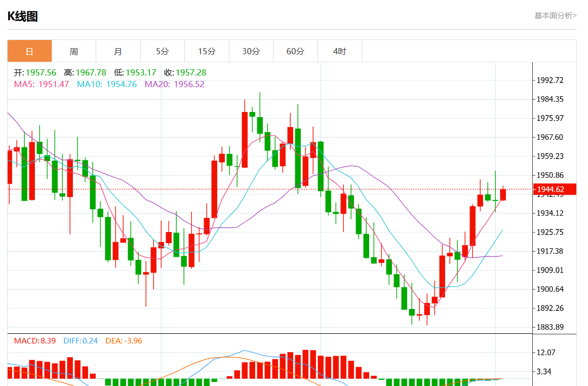Click the K线图 heading

point(22,17)
